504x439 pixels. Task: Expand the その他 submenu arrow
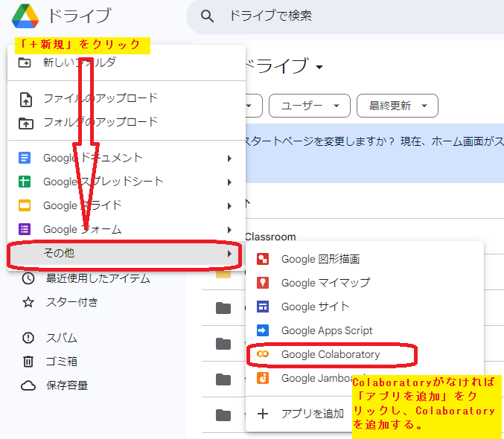229,254
